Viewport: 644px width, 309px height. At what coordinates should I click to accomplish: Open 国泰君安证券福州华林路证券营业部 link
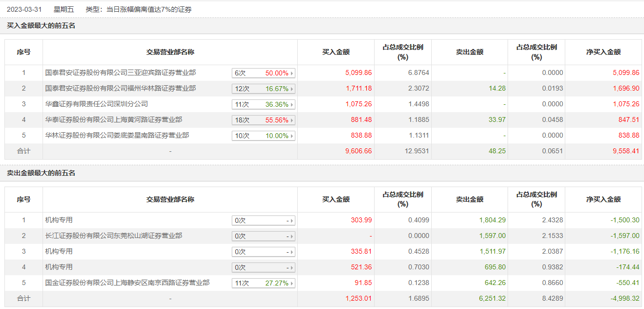point(120,88)
